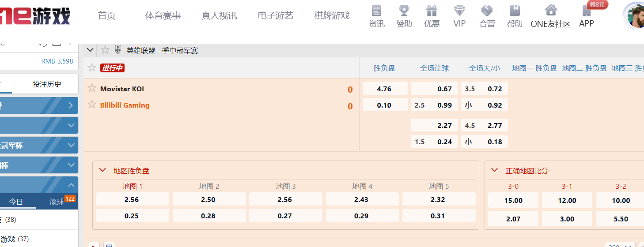The height and width of the screenshot is (247, 644).
Task: Expand the 冠军杯 sidebar section
Action: coord(39,145)
